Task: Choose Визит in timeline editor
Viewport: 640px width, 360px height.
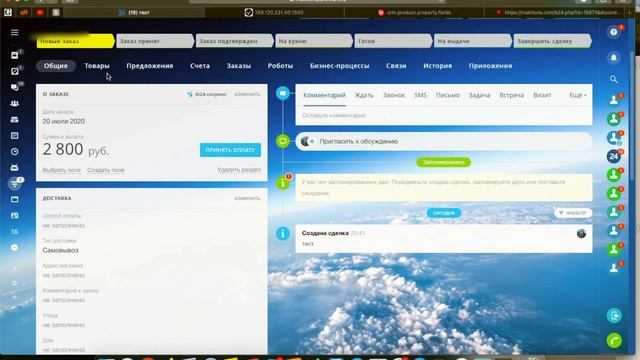Action: (542, 95)
